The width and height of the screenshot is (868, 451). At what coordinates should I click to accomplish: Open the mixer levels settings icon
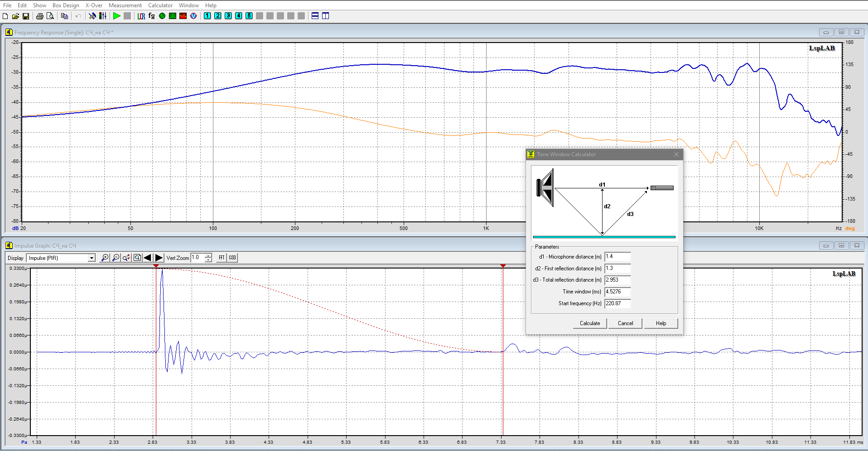pos(103,16)
